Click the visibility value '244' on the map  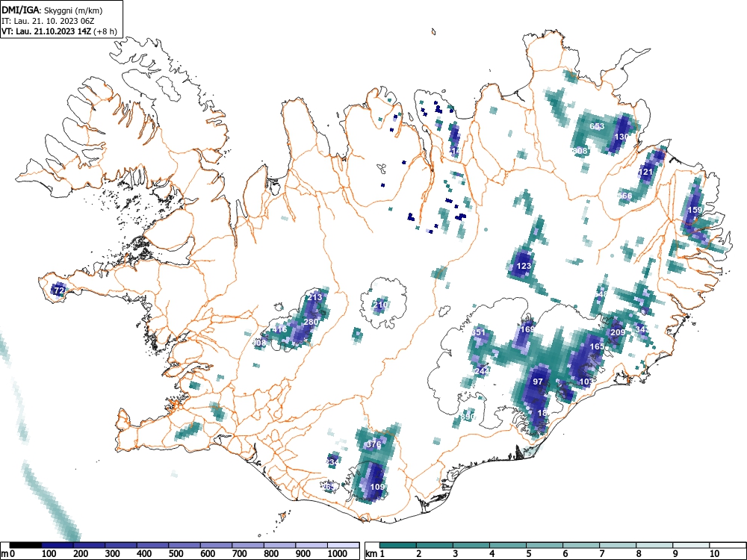(x=482, y=371)
